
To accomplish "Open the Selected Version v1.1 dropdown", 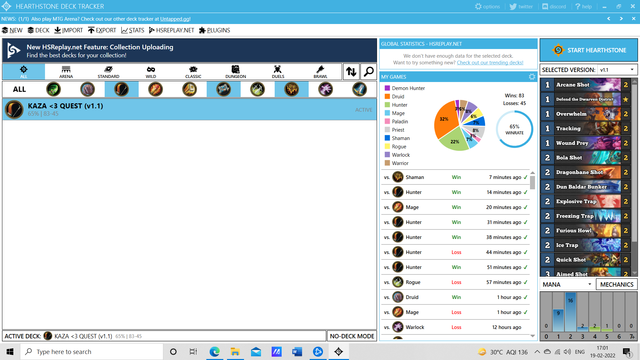I will tap(617, 70).
